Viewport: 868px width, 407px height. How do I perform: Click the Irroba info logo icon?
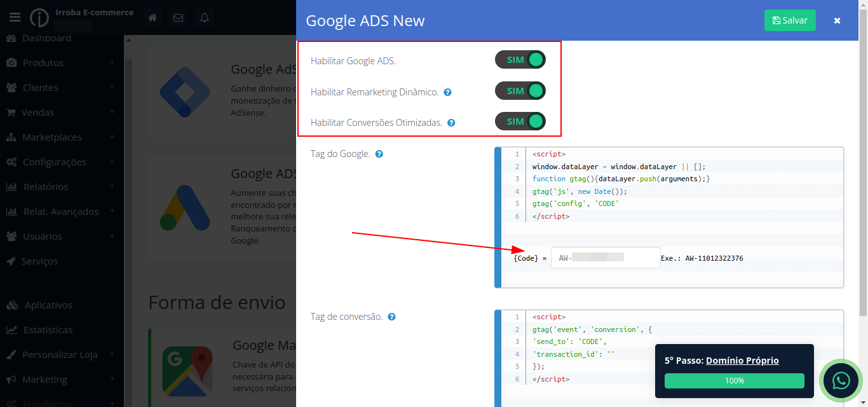pos(39,18)
